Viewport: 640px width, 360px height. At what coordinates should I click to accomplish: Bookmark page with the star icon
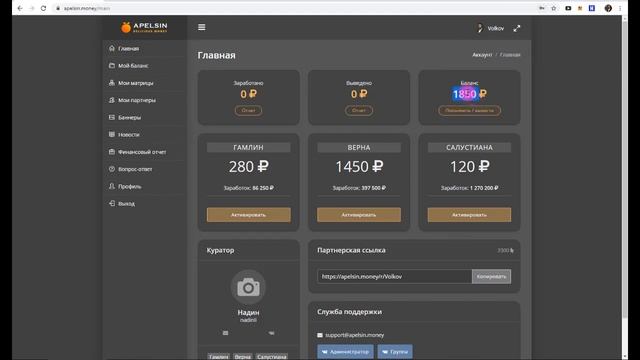point(554,8)
